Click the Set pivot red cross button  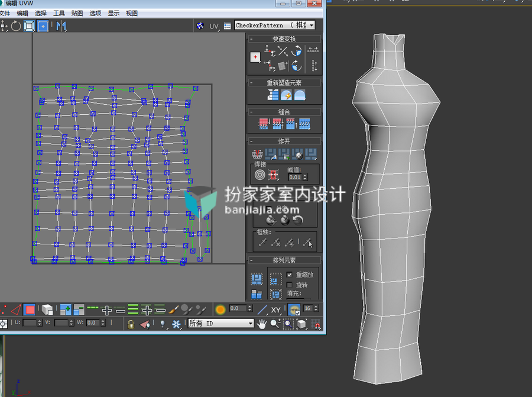255,57
